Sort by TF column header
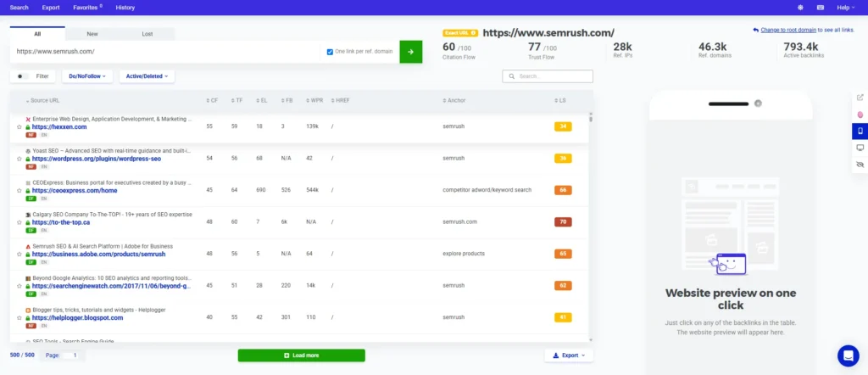This screenshot has width=868, height=375. point(237,101)
